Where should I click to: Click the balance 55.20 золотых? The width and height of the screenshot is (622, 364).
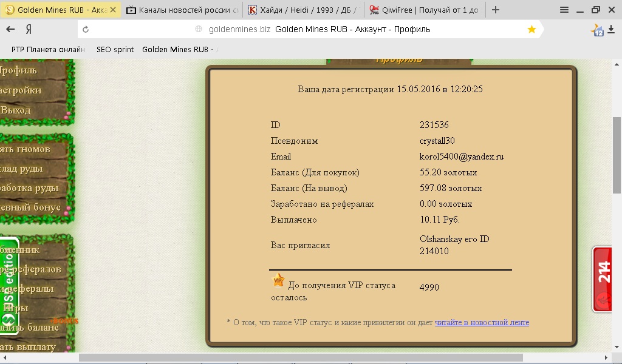click(x=448, y=172)
